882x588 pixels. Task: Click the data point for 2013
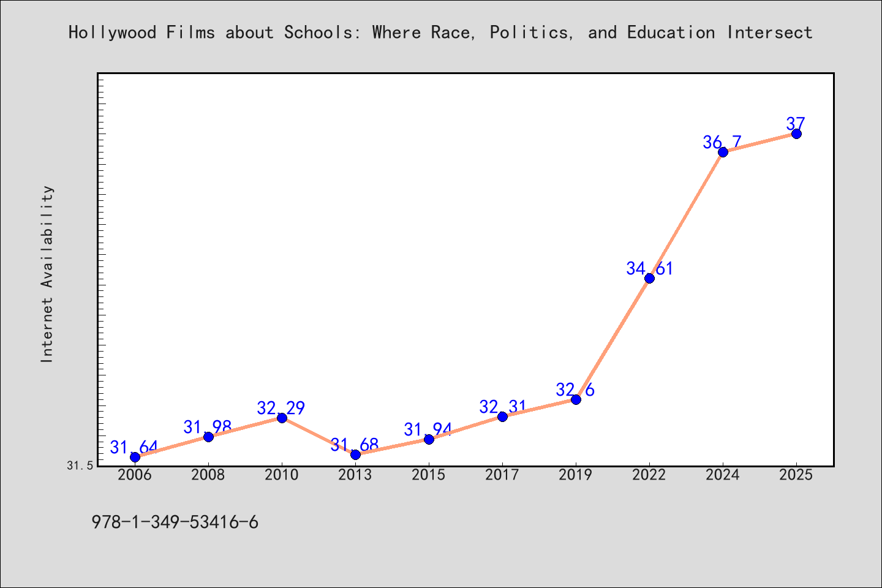click(355, 454)
